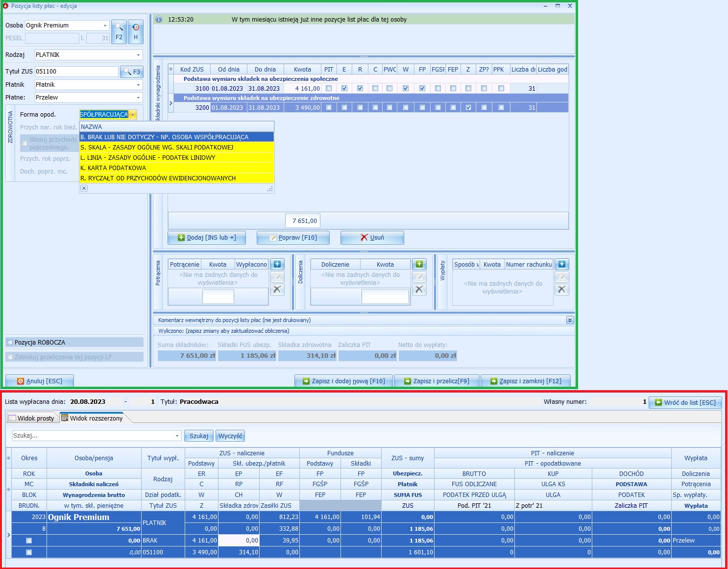Screen dimensions: 728x569
Task: Toggle the BLOK checkbox in Ognik Premium row
Action: pyautogui.click(x=29, y=541)
